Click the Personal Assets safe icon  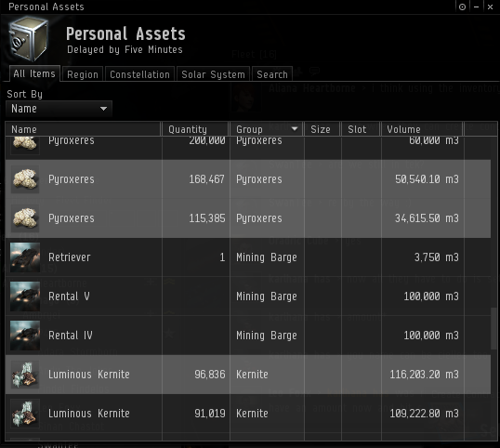tap(29, 39)
